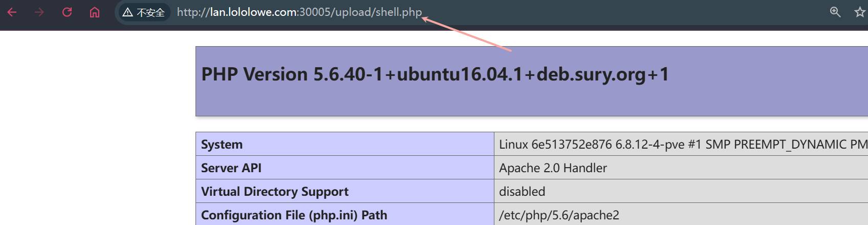Bookmark this page with the star icon
This screenshot has width=868, height=225.
pyautogui.click(x=860, y=12)
